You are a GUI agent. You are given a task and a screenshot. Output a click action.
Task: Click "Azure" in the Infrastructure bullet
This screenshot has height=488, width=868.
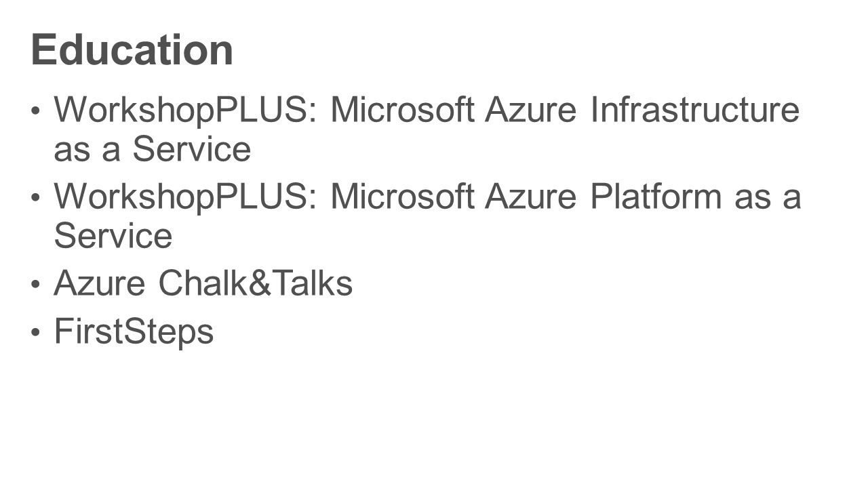[532, 110]
